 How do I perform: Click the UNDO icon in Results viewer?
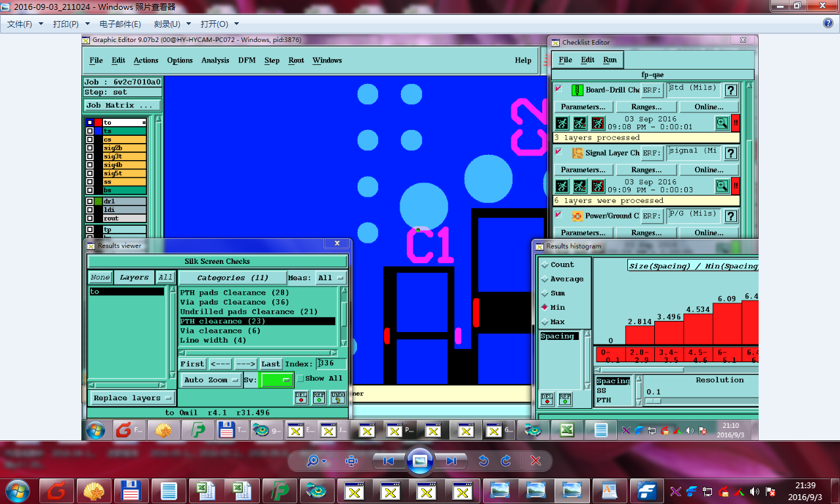(x=337, y=398)
